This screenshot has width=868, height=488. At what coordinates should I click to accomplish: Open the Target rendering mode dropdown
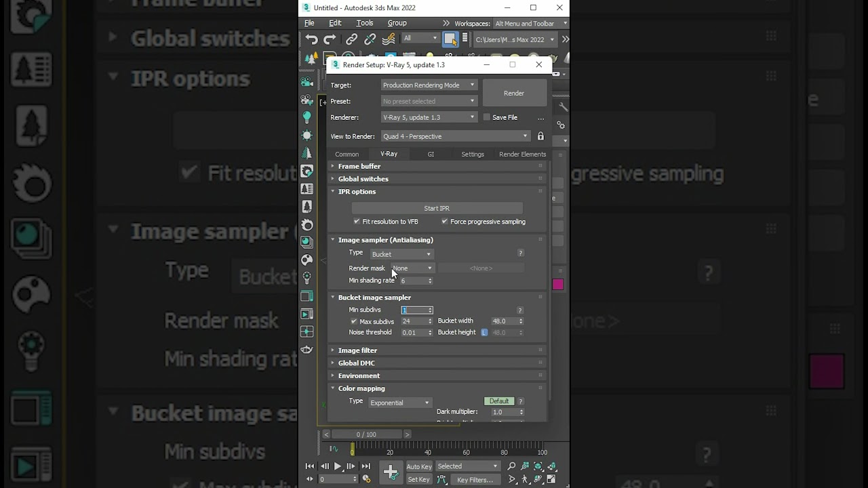pos(429,85)
